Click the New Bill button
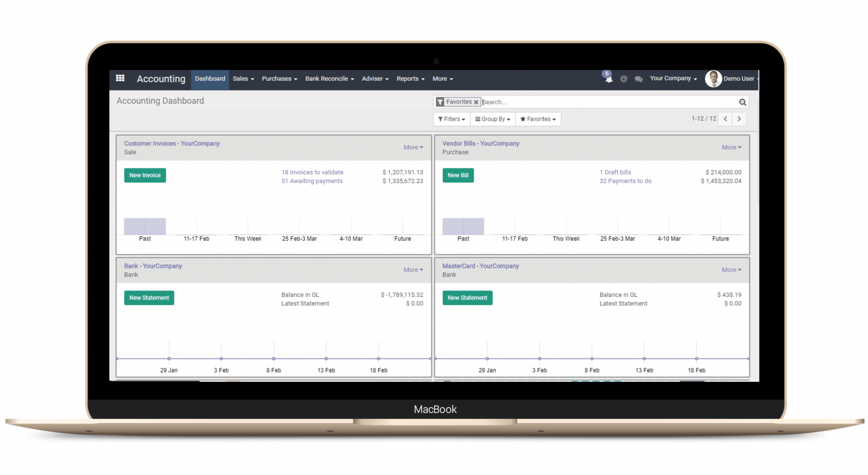 pyautogui.click(x=458, y=174)
